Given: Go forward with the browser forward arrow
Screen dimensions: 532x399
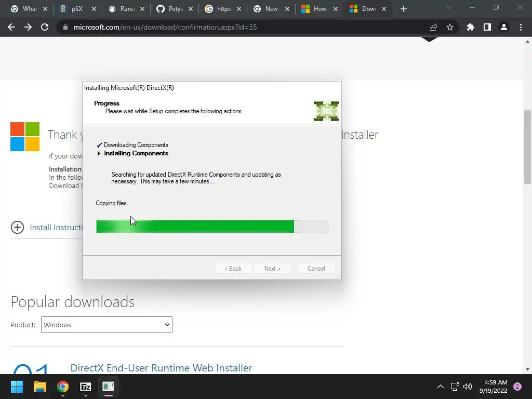Looking at the screenshot, I should [x=28, y=27].
